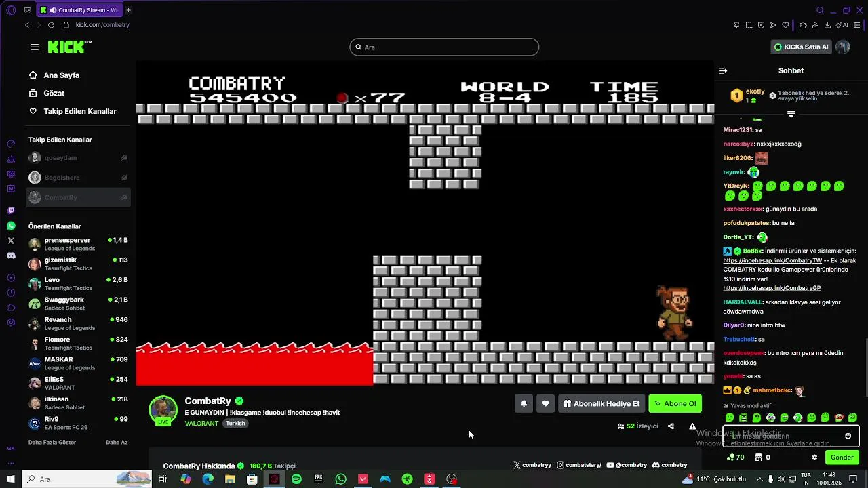The width and height of the screenshot is (868, 488).
Task: Click the Abone Ol subscribe button
Action: point(675,404)
